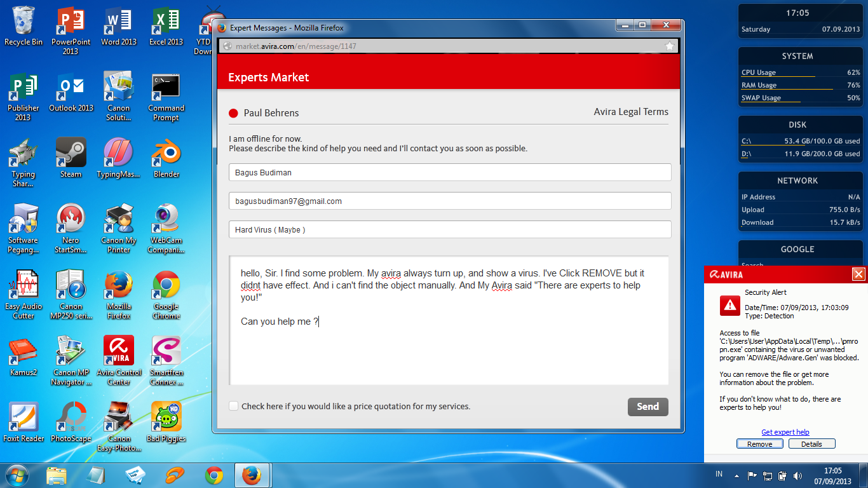Open the Avira Legal Terms link
Screen dimensions: 868x488
pyautogui.click(x=631, y=112)
